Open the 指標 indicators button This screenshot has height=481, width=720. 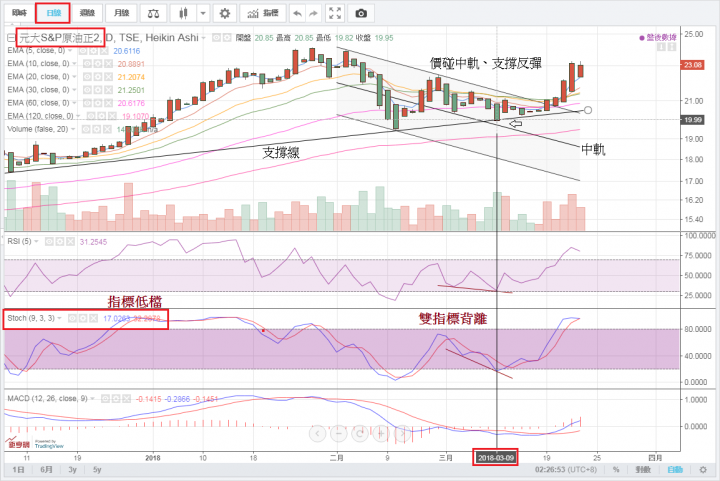click(x=263, y=13)
